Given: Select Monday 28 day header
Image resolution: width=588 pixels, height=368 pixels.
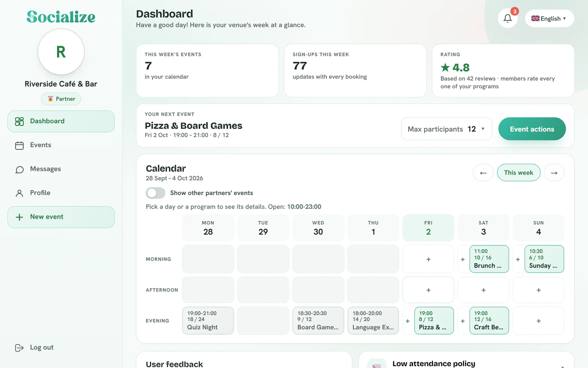Looking at the screenshot, I should tap(208, 228).
